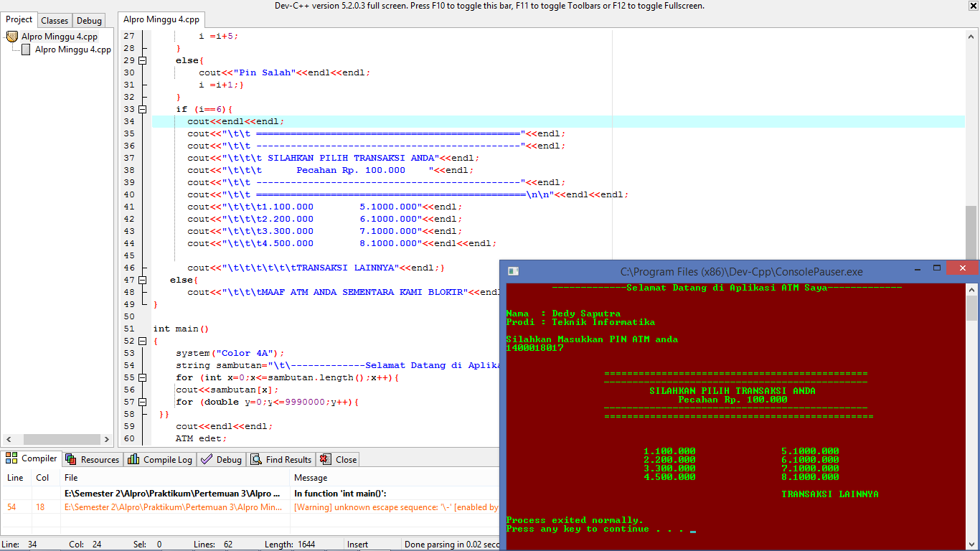The height and width of the screenshot is (551, 980).
Task: Click the warning row file path
Action: 173,507
